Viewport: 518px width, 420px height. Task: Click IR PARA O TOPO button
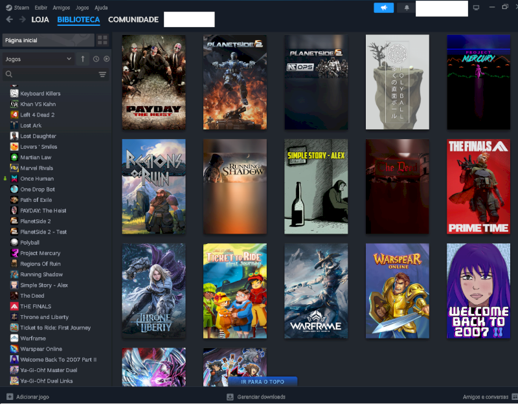coord(263,382)
